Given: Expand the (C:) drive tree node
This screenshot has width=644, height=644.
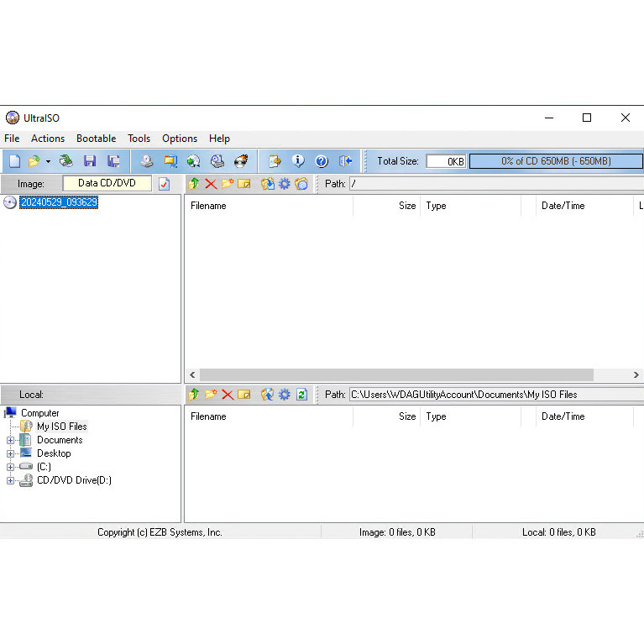Looking at the screenshot, I should pyautogui.click(x=10, y=467).
